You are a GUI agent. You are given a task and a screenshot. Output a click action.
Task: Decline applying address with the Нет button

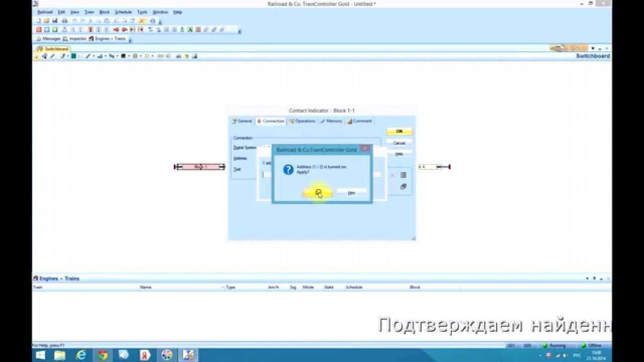(x=351, y=193)
